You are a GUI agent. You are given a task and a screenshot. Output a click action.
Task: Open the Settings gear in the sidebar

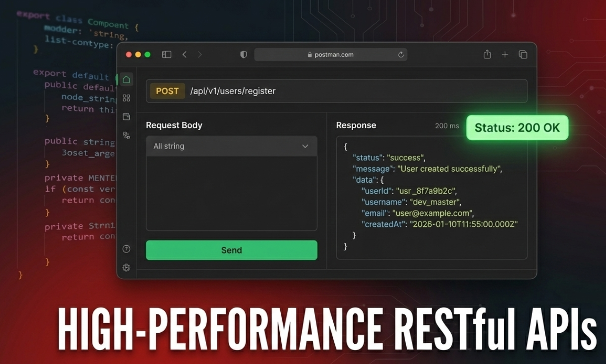[126, 267]
